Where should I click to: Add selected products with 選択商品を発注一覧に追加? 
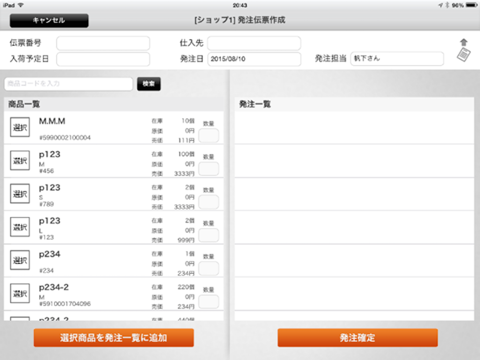114,338
